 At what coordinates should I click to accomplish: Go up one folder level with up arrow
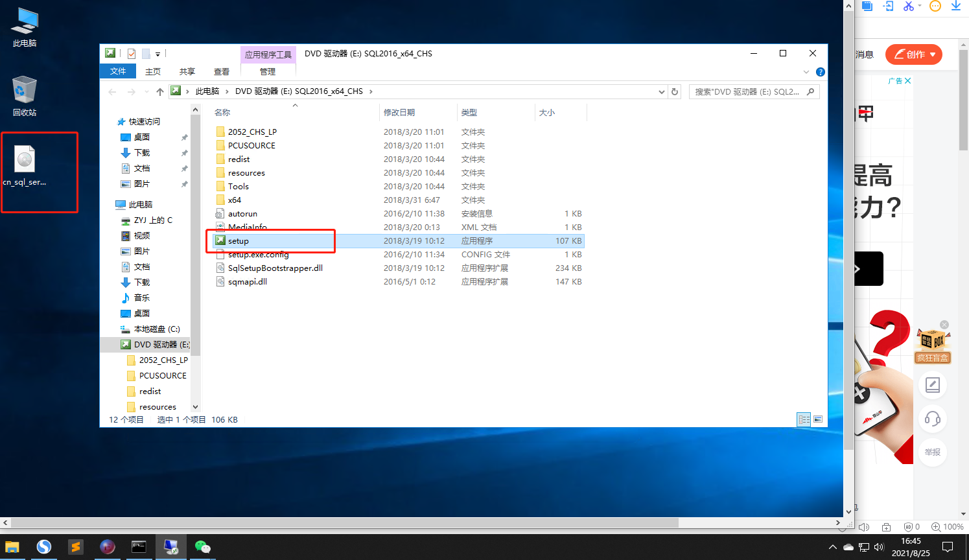pos(160,92)
